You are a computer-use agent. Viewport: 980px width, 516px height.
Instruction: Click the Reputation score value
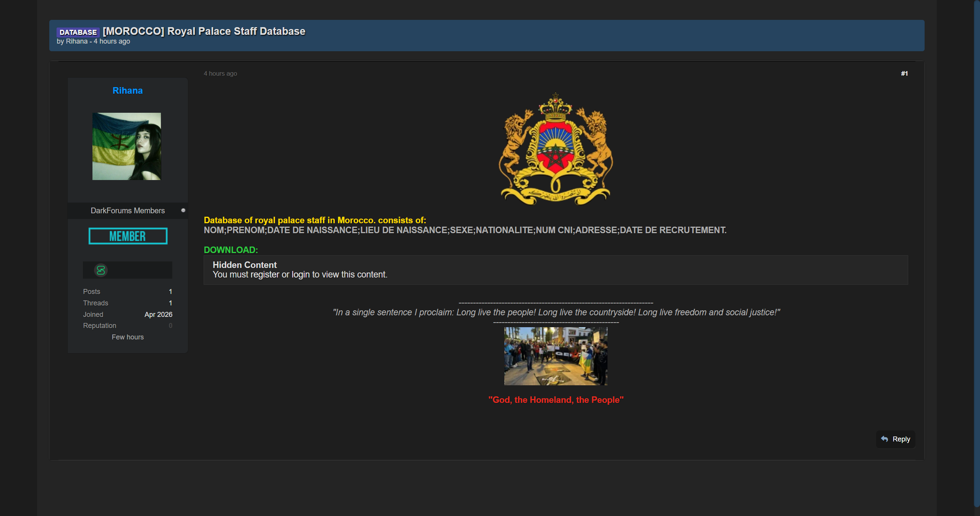pos(170,326)
